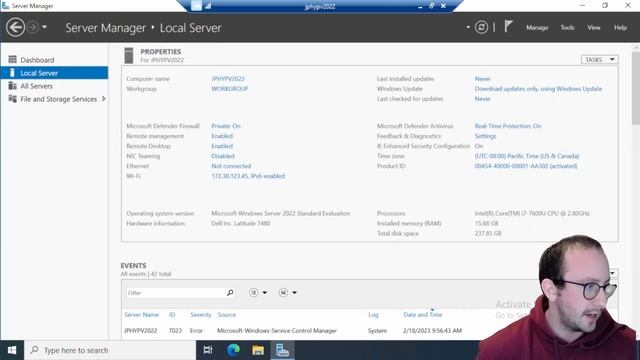Open the notifications flag
Screen dimensions: 640x360
tap(508, 27)
